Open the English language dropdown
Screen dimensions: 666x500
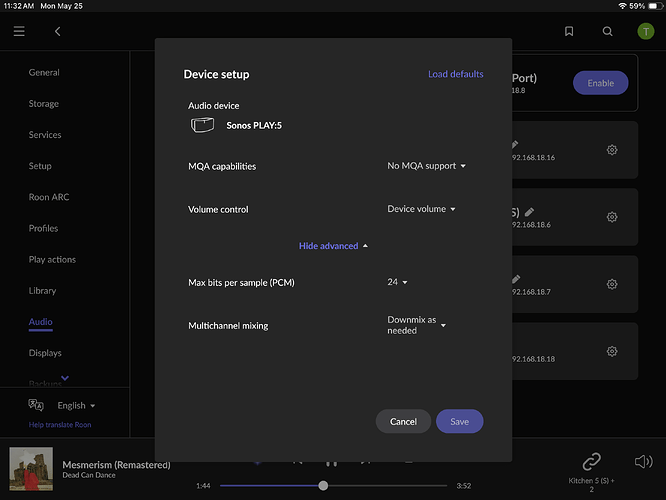tap(76, 406)
